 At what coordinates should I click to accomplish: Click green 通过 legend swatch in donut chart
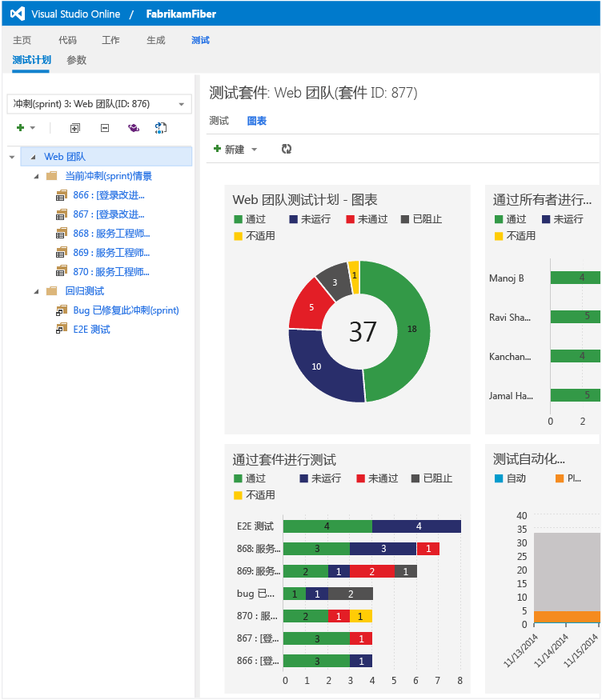(x=238, y=219)
